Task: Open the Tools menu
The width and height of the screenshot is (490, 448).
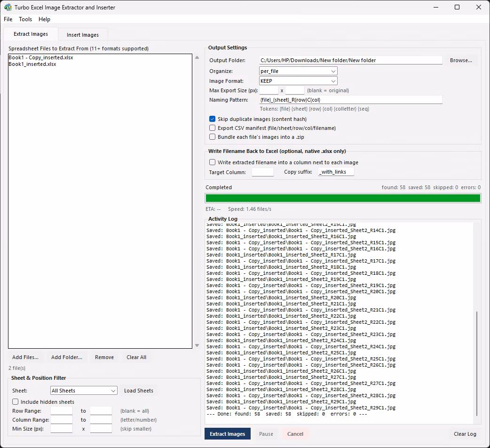Action: 25,19
